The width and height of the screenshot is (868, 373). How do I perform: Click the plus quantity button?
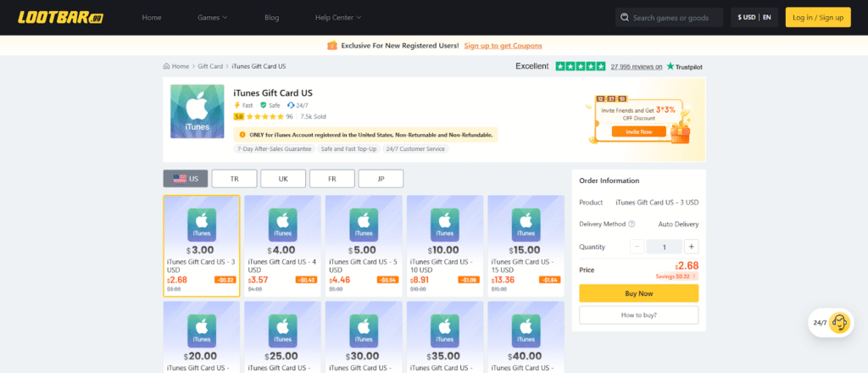692,247
